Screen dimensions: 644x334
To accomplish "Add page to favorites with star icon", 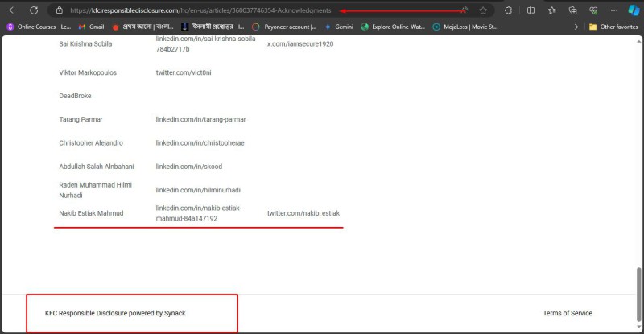I will [x=483, y=10].
